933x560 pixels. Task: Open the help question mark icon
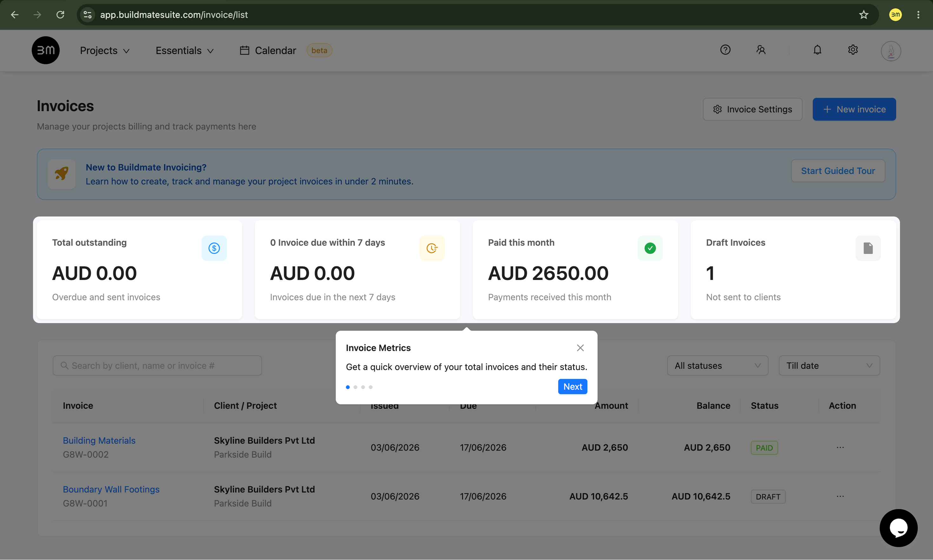(725, 50)
